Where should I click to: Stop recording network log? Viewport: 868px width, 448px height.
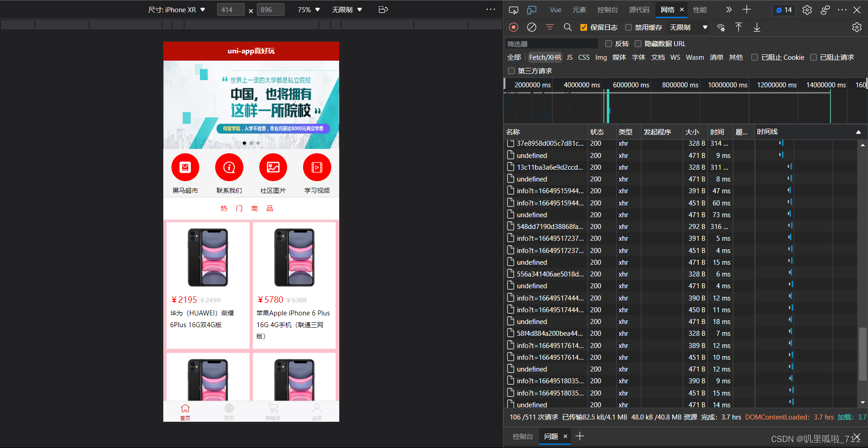pyautogui.click(x=513, y=27)
